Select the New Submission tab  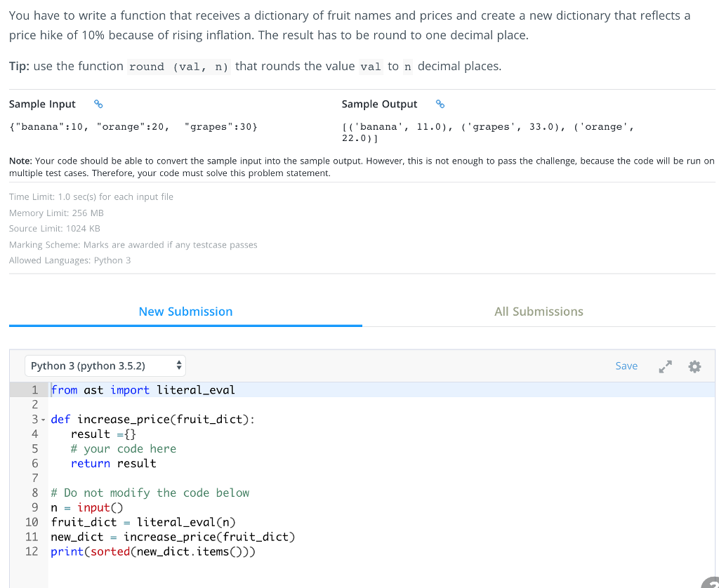(185, 312)
